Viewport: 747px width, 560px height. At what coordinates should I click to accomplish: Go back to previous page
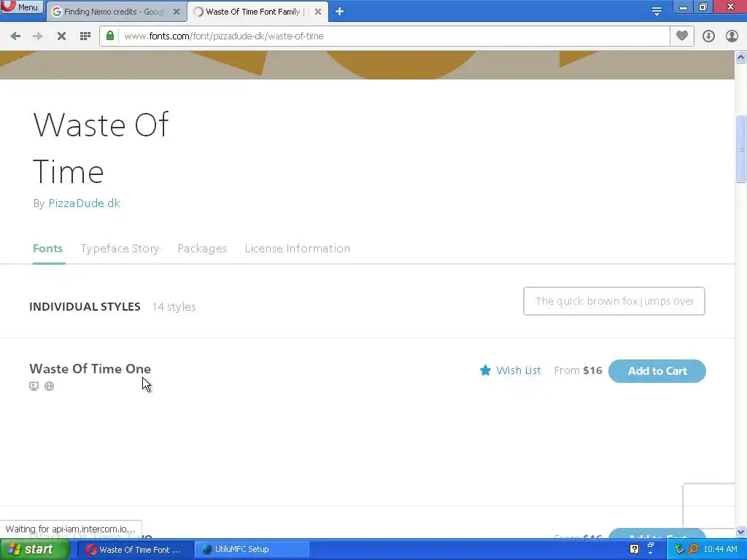pyautogui.click(x=15, y=36)
